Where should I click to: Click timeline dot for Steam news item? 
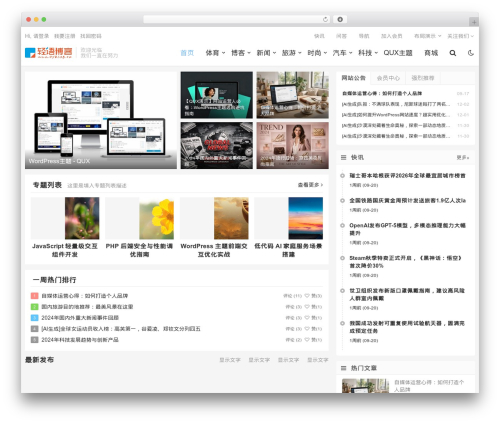[x=342, y=258]
